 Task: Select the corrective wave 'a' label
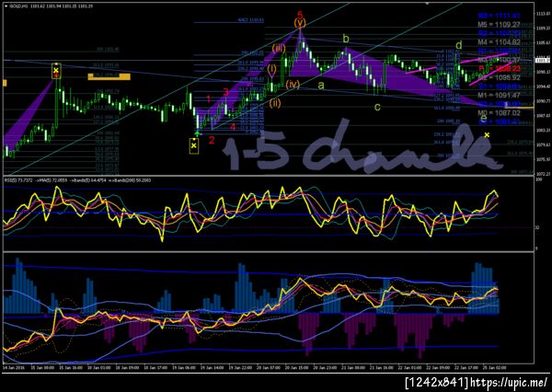[x=321, y=85]
